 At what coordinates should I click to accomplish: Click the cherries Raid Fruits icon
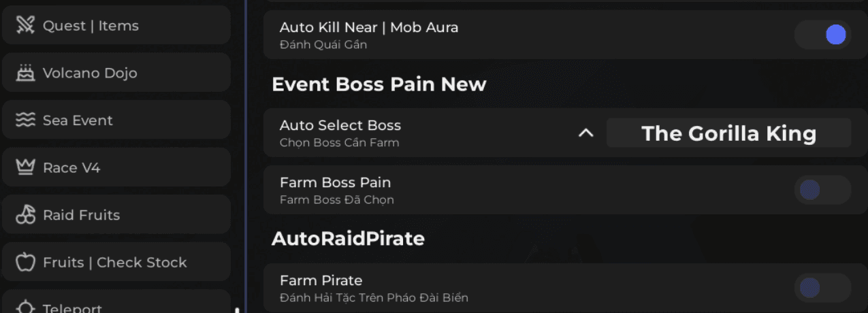tap(25, 215)
